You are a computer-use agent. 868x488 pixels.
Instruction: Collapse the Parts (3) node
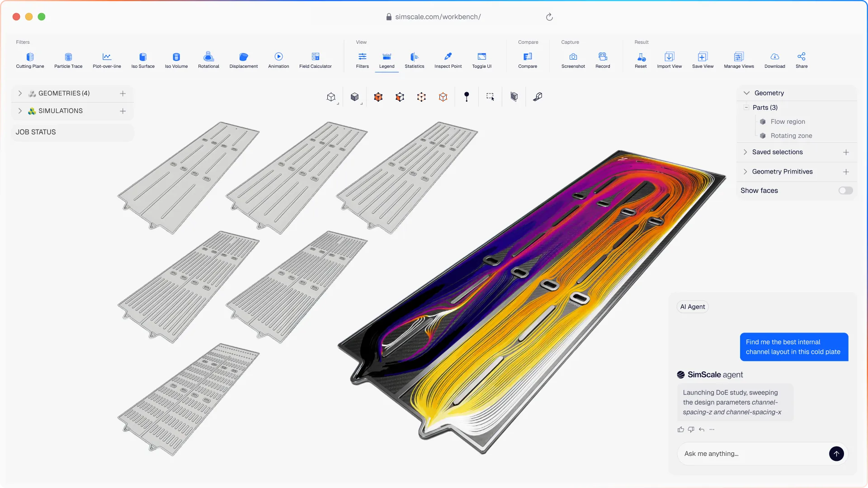pyautogui.click(x=746, y=108)
